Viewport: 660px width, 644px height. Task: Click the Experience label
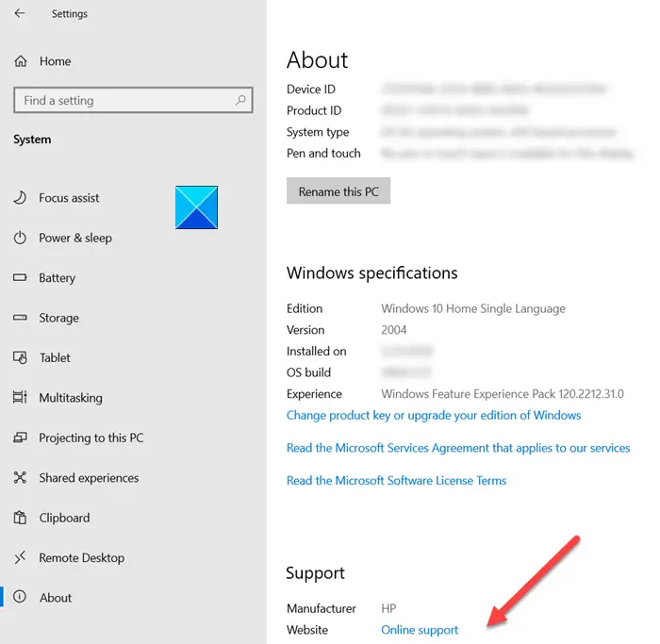[x=314, y=394]
